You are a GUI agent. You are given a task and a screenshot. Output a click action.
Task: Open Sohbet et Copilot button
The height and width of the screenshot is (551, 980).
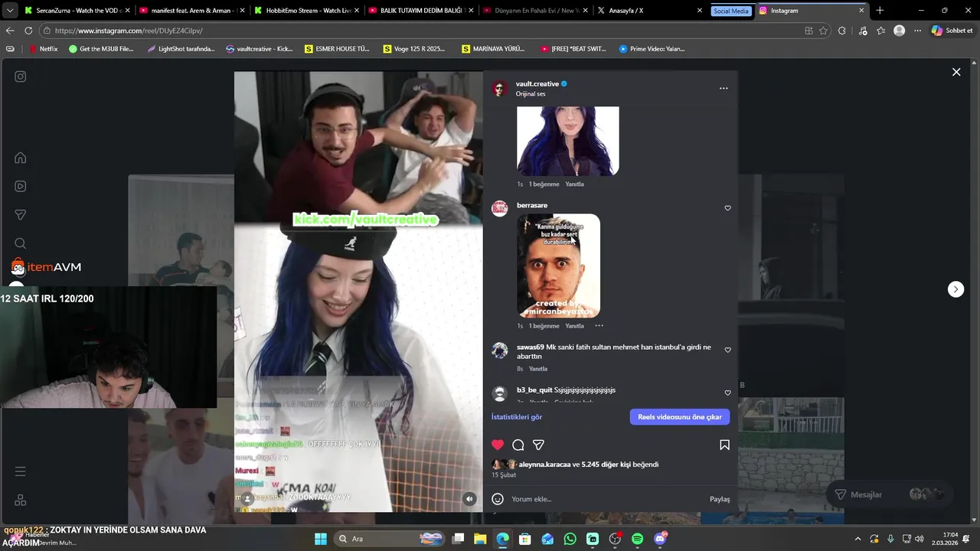[952, 31]
